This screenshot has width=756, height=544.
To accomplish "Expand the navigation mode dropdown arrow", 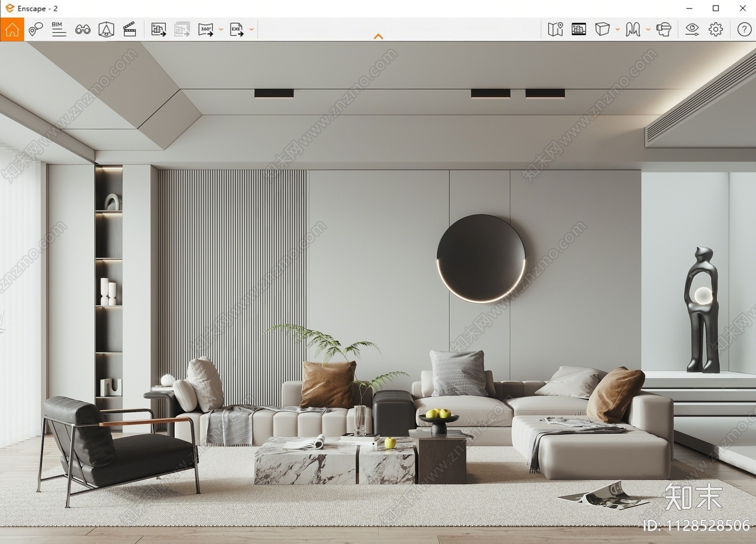I will point(648,29).
